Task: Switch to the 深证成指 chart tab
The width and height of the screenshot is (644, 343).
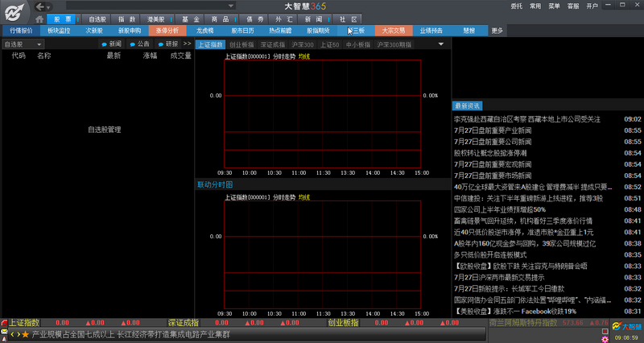Action: tap(273, 45)
